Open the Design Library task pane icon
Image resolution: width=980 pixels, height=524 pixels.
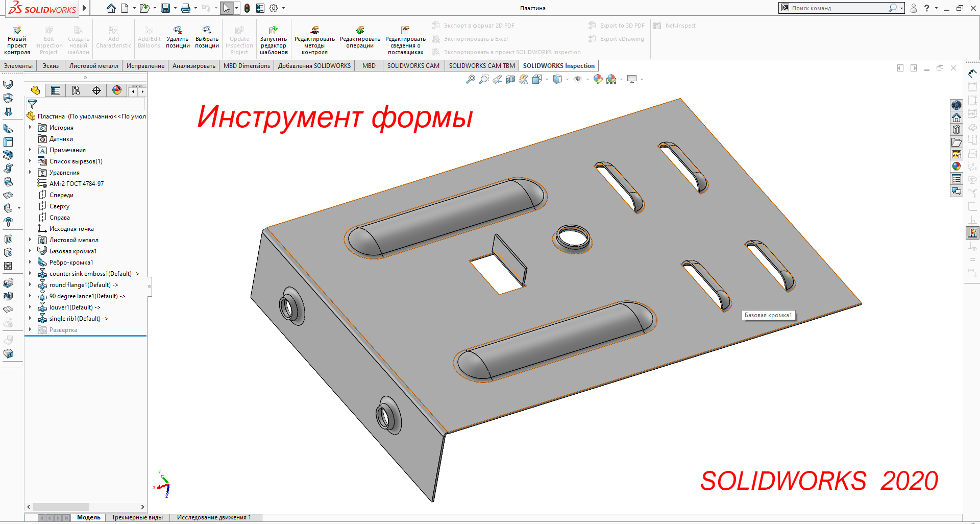click(957, 130)
